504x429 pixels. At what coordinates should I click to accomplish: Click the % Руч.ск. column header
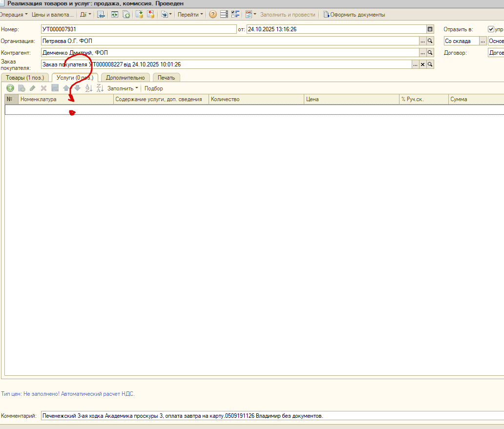(x=423, y=99)
